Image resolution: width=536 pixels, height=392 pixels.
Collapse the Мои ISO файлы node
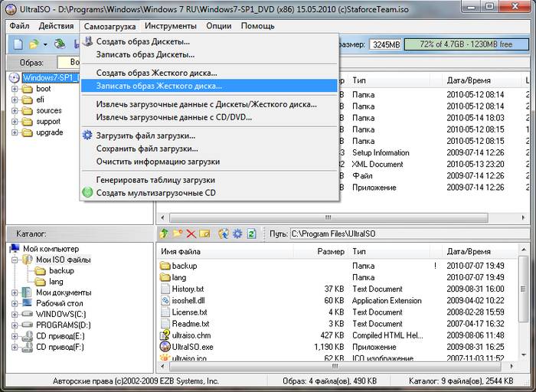pyautogui.click(x=15, y=260)
